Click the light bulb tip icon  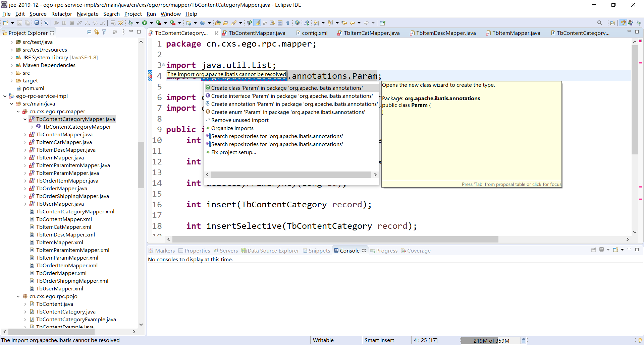(640, 341)
